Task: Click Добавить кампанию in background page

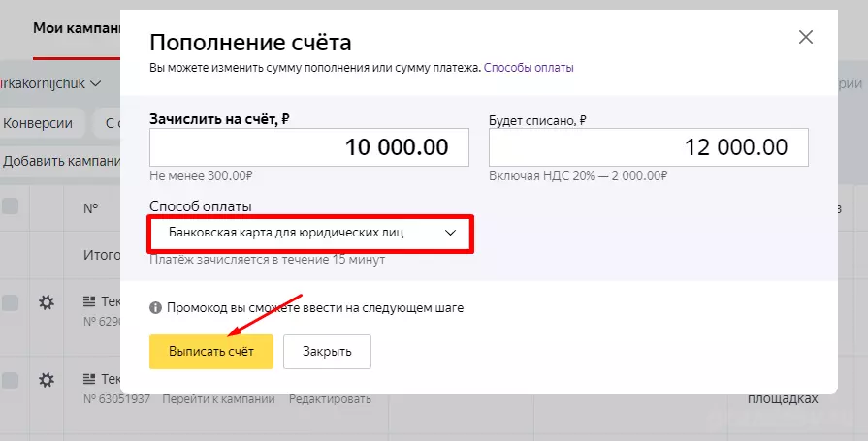Action: [61, 161]
